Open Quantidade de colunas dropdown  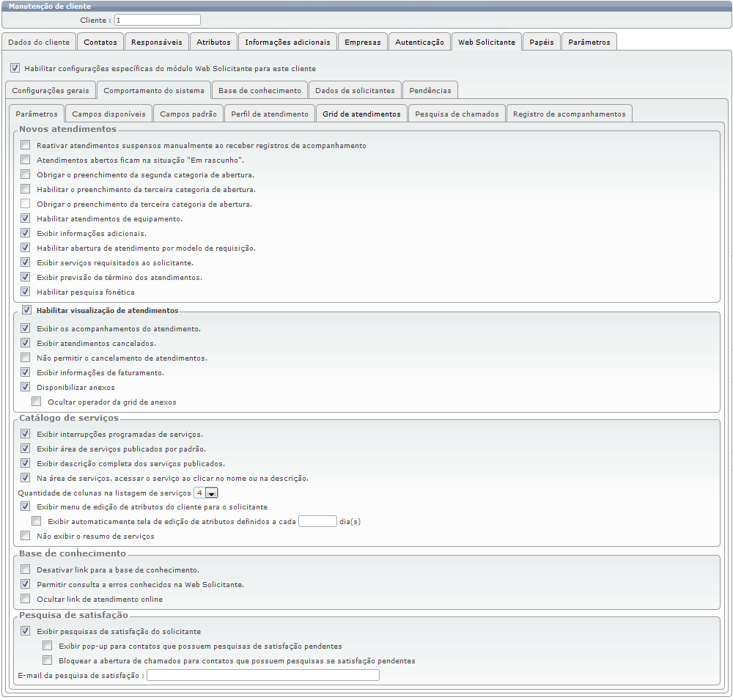[x=206, y=493]
